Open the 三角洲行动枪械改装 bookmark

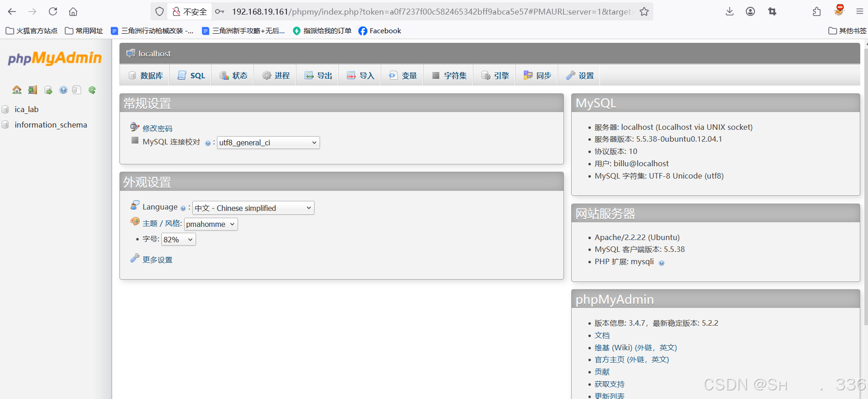(x=152, y=31)
